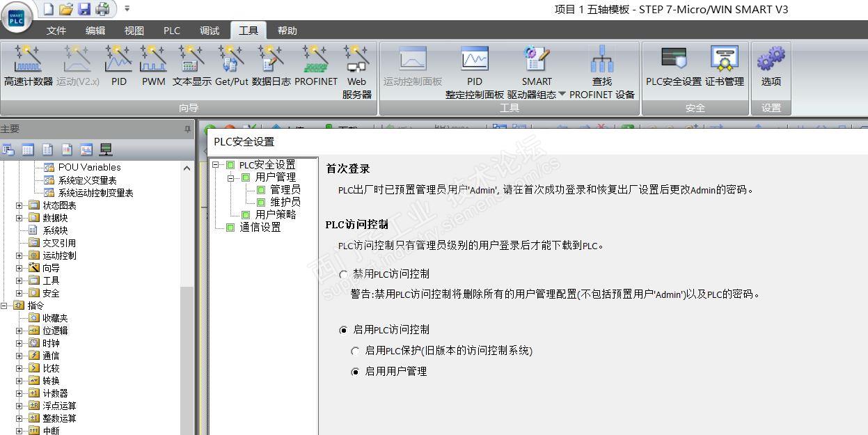Screen dimensions: 868x435
Task: Open the 帮助 ribbon tab
Action: click(287, 31)
